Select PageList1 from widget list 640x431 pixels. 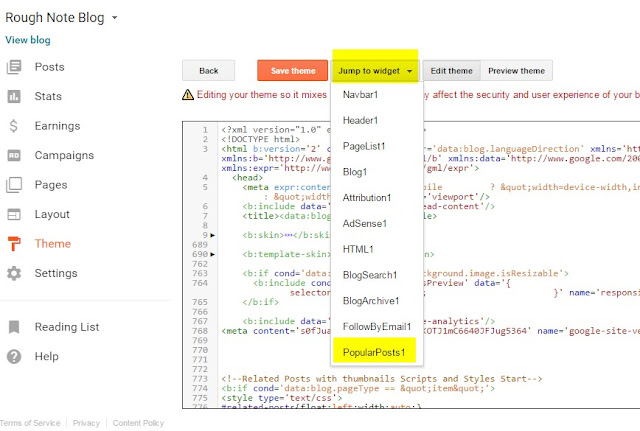click(x=364, y=146)
